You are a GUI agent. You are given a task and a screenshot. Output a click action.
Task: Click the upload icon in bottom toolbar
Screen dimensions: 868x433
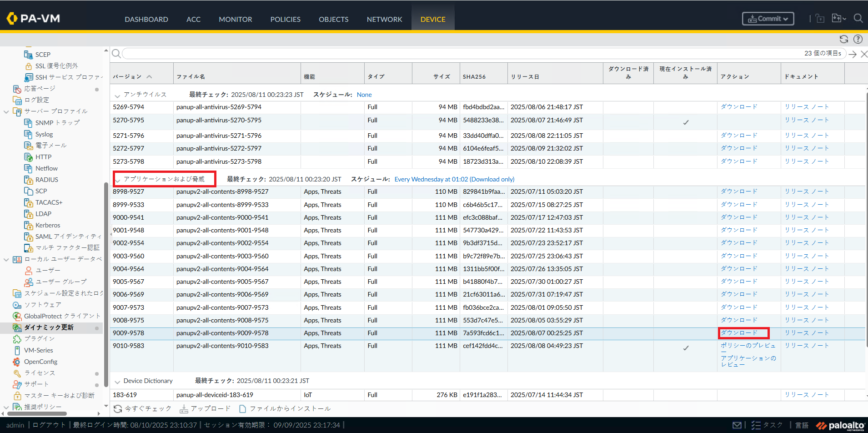point(184,409)
